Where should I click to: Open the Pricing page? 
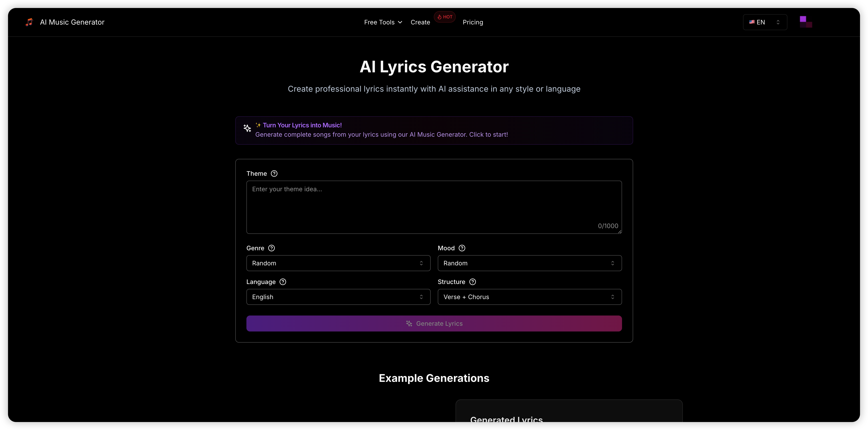coord(473,22)
